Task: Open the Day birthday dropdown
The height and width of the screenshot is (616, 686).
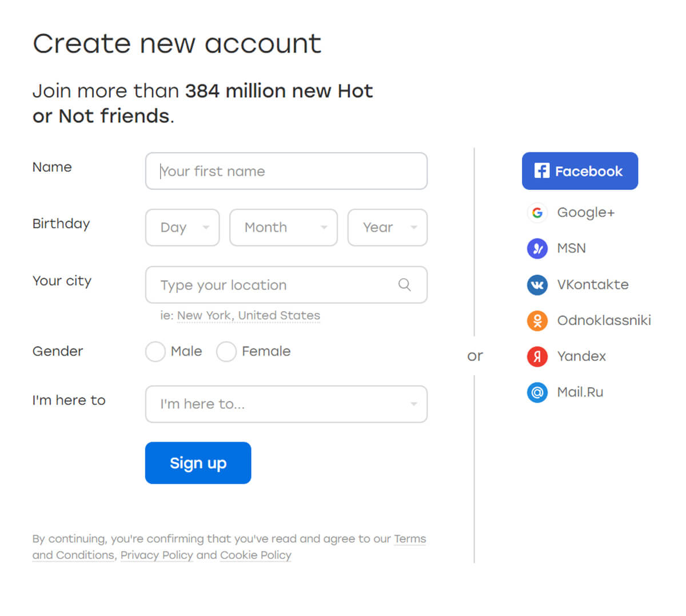Action: pyautogui.click(x=182, y=228)
